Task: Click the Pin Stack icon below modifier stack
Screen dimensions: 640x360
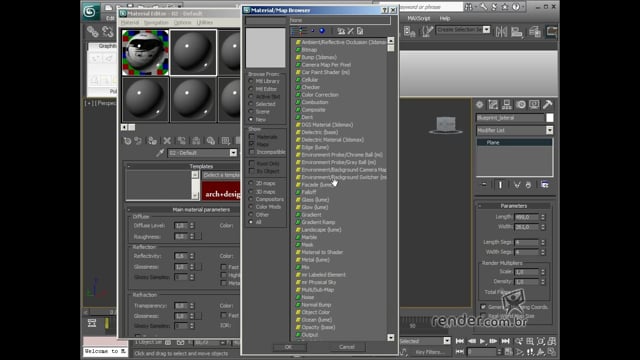Action: [484, 185]
